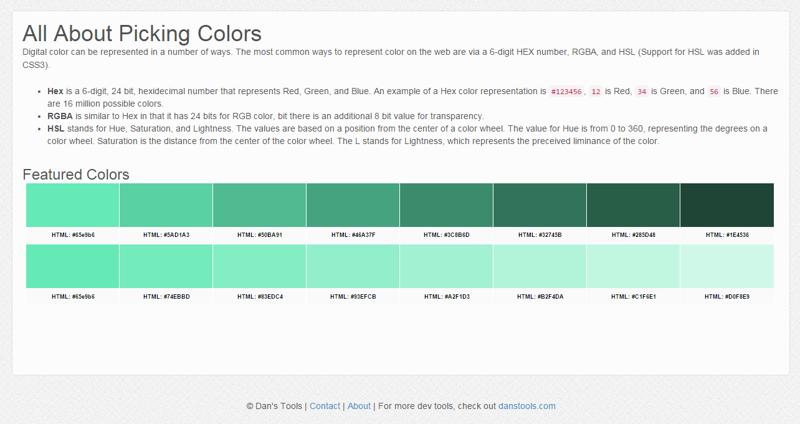Select the #3C8B6D color swatch

click(446, 205)
